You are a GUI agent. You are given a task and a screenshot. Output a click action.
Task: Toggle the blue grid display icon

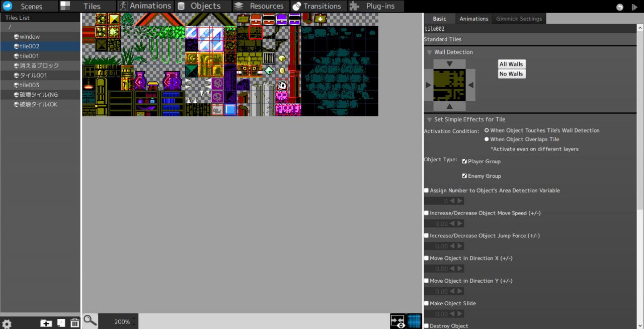pos(414,321)
